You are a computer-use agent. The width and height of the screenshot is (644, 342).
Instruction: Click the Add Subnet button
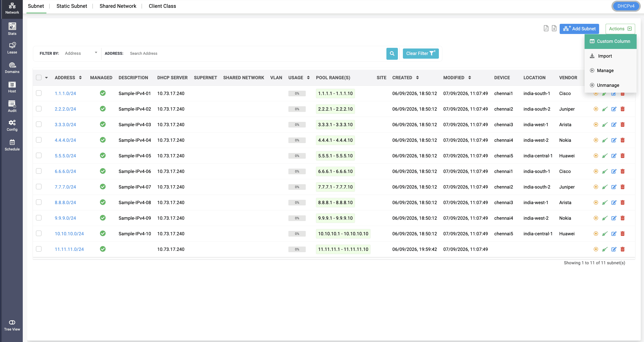579,29
